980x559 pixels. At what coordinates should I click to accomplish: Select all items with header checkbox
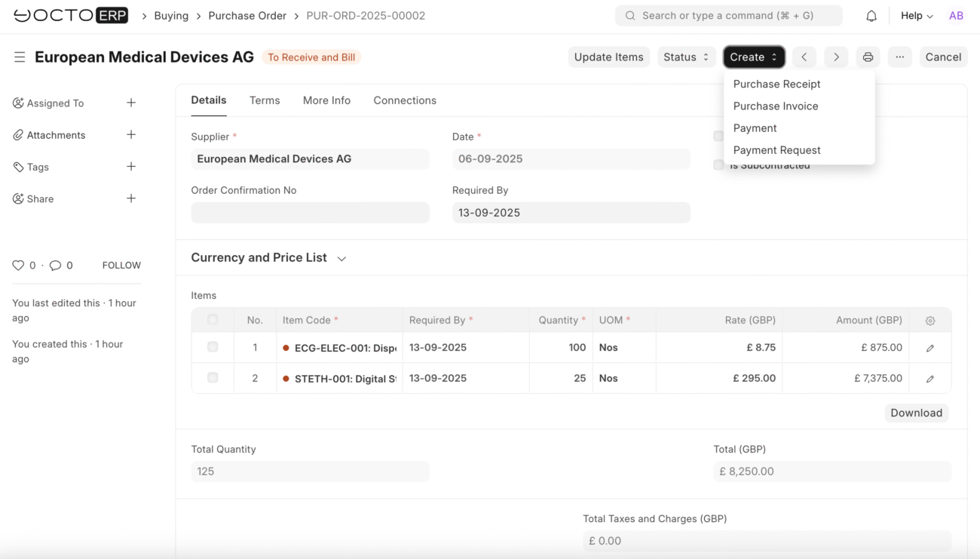pos(213,320)
